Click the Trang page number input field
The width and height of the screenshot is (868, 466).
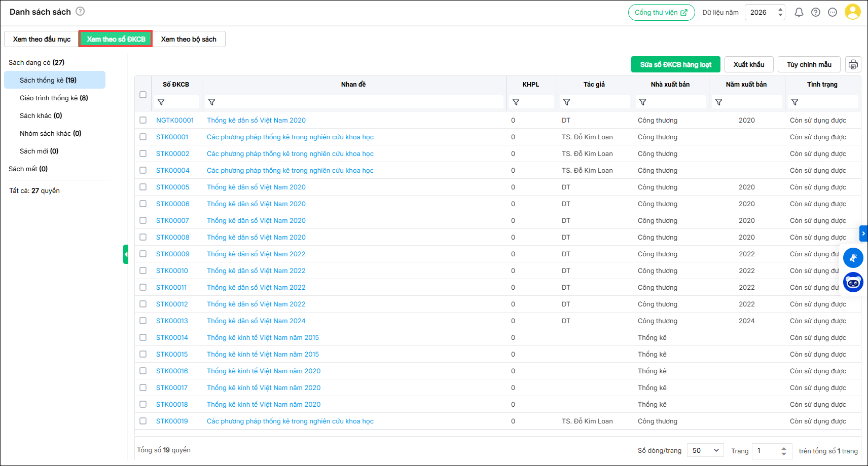766,450
